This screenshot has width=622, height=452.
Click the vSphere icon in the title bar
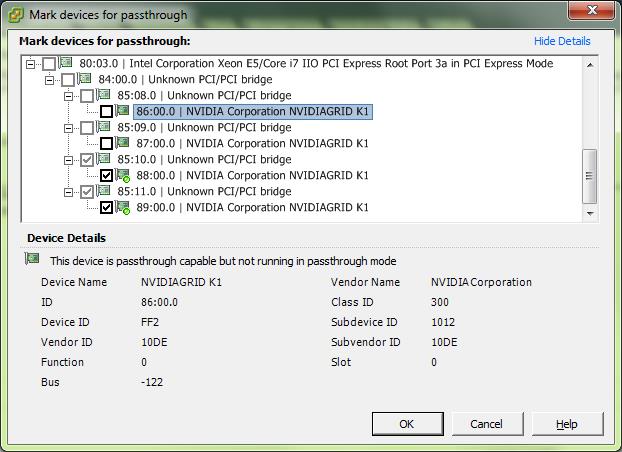pos(16,15)
